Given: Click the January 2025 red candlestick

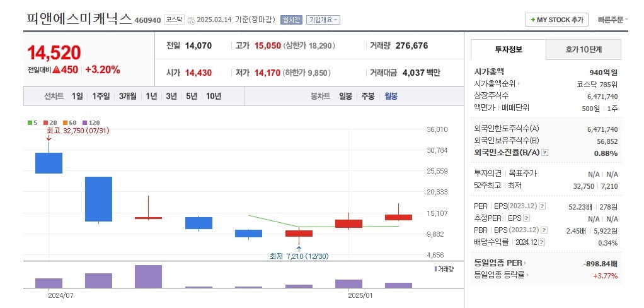Looking at the screenshot, I should coord(348,223).
